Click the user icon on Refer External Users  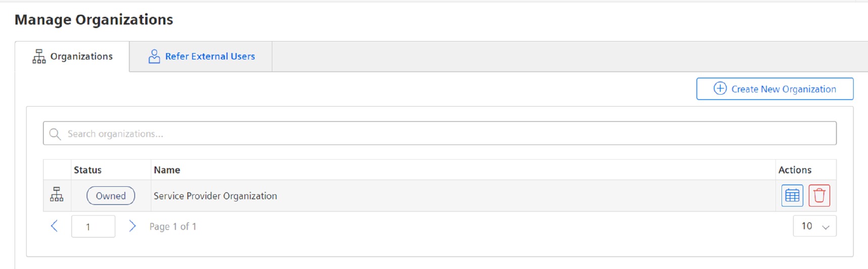pyautogui.click(x=154, y=56)
